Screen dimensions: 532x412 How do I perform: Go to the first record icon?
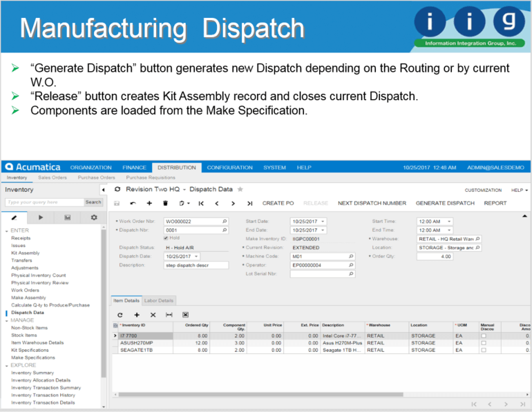point(201,204)
